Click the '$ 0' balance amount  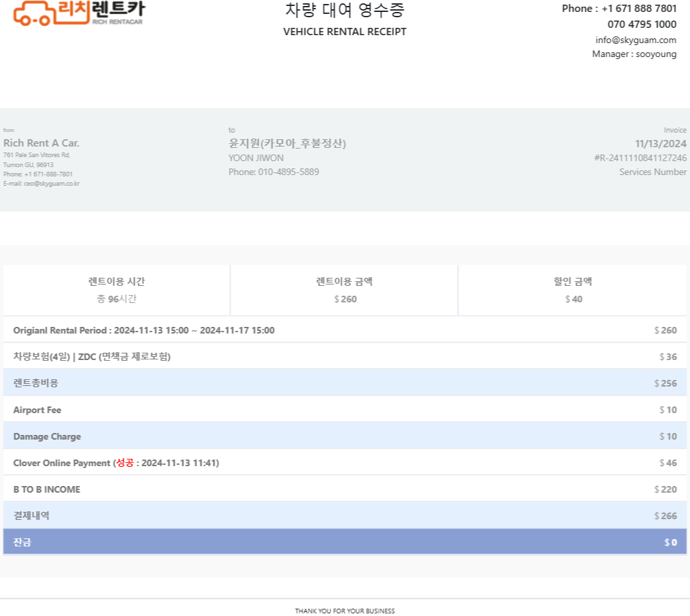click(671, 542)
